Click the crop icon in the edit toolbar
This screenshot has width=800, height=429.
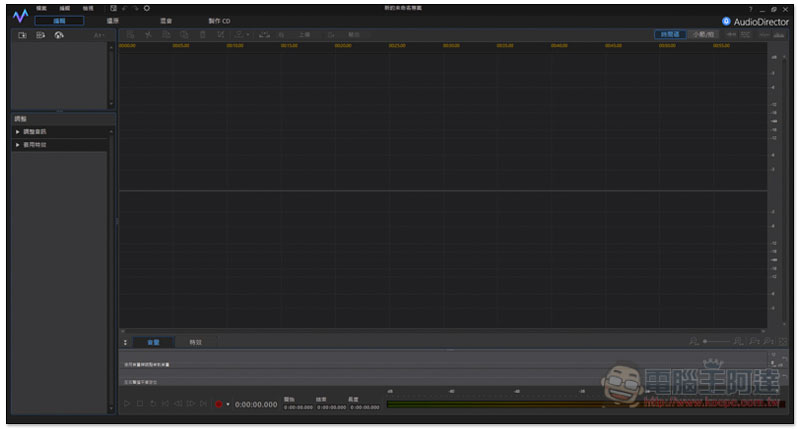220,35
